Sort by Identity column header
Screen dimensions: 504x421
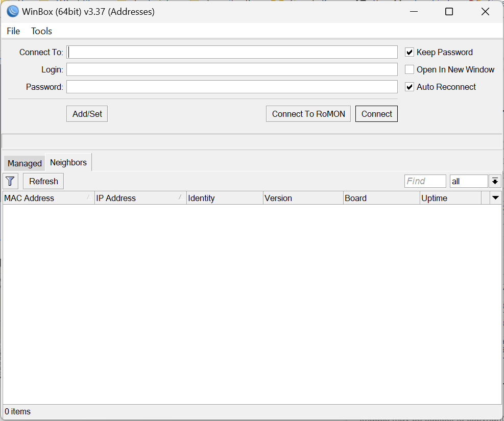(x=225, y=198)
